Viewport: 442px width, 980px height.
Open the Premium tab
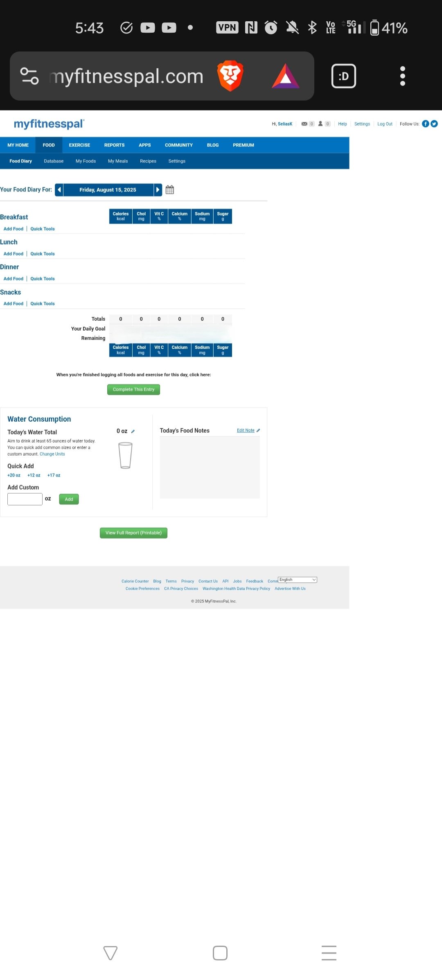pyautogui.click(x=244, y=145)
